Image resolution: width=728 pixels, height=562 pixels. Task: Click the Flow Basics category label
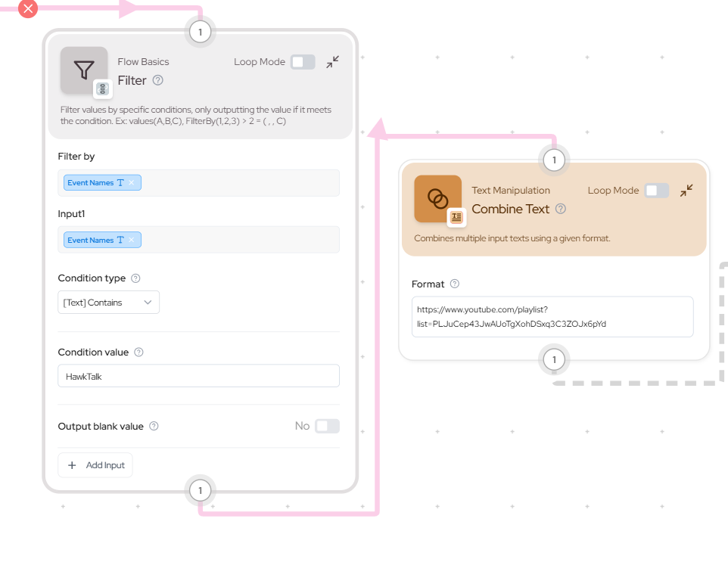[x=143, y=62]
